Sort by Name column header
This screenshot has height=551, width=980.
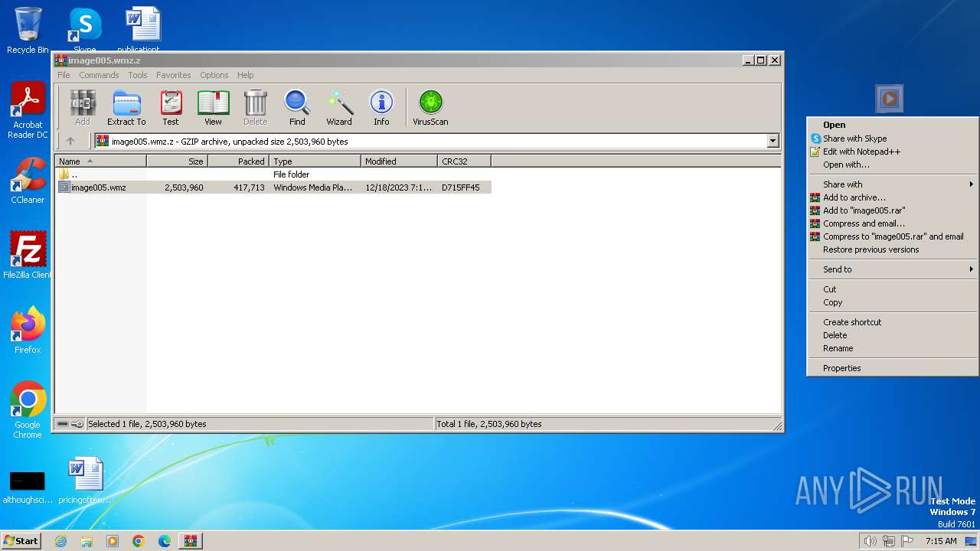(x=101, y=161)
